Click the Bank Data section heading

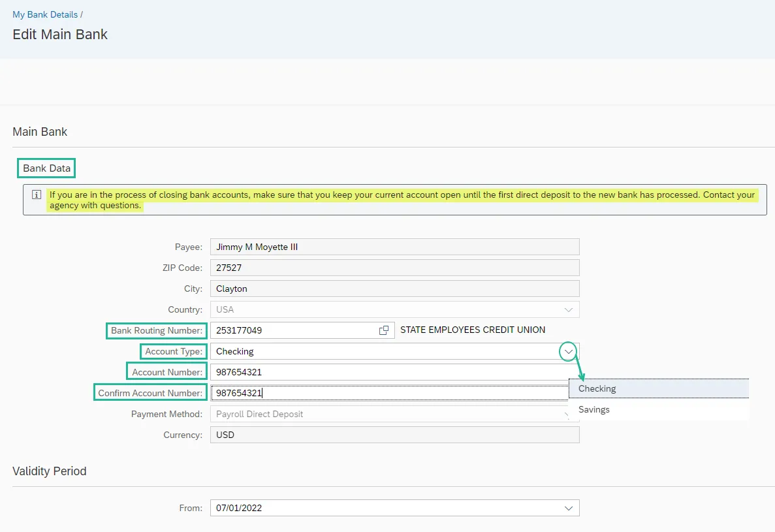(x=46, y=168)
